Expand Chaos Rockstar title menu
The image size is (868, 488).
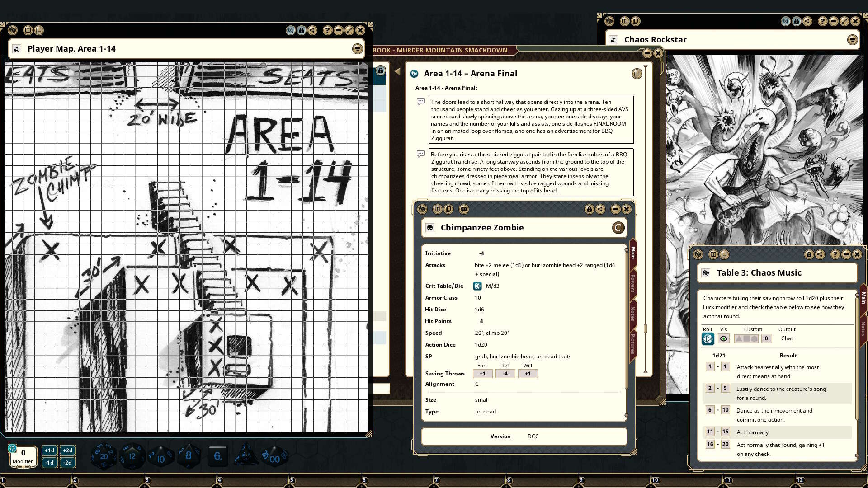(x=852, y=40)
